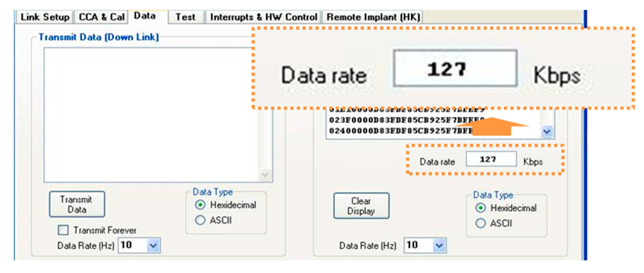Switch to the Link Setup tab
This screenshot has height=273, width=644.
pyautogui.click(x=45, y=17)
